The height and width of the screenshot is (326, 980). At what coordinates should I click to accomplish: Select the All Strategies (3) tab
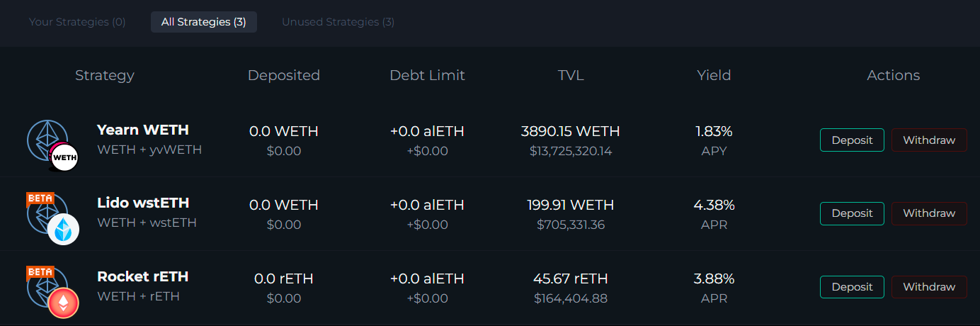pos(204,22)
